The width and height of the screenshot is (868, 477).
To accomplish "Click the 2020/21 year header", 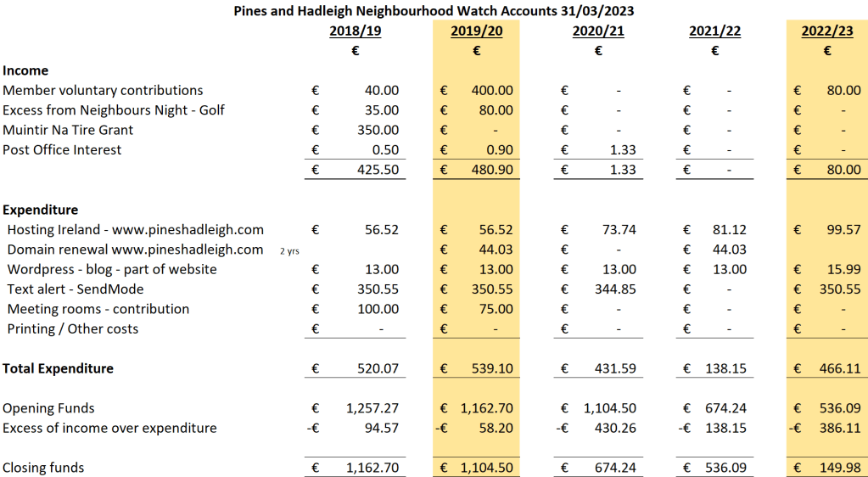I will 598,32.
